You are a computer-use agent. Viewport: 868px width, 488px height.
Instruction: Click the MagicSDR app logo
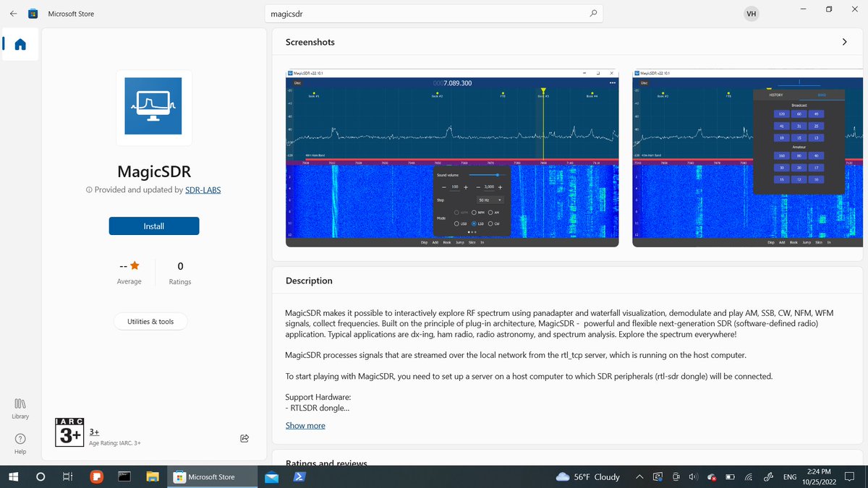tap(153, 106)
